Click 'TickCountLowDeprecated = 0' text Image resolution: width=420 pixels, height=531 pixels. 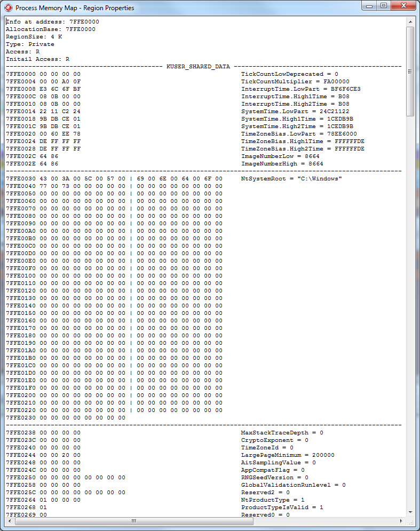point(290,74)
